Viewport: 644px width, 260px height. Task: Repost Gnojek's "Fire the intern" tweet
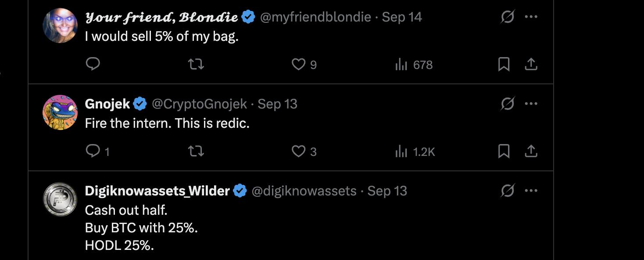(x=196, y=152)
